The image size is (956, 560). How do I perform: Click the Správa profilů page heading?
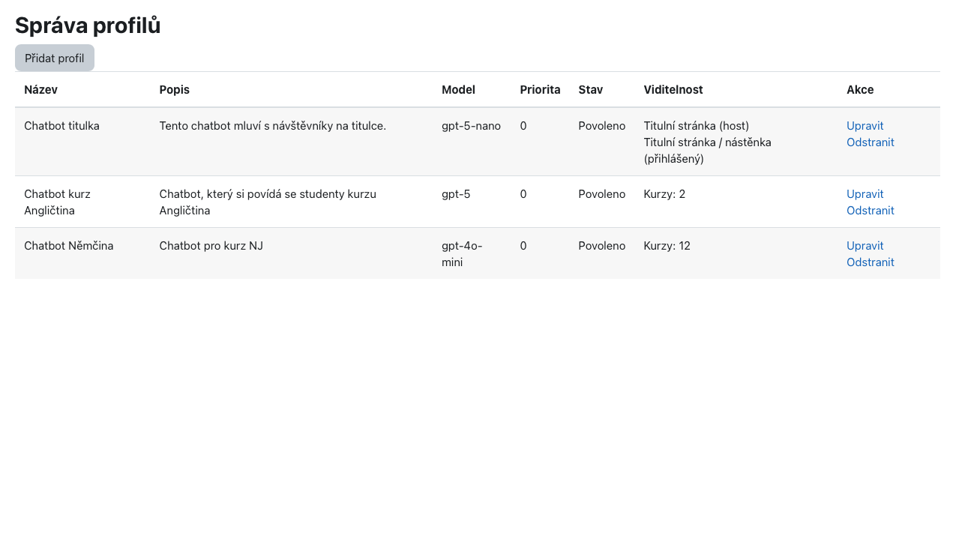coord(88,25)
